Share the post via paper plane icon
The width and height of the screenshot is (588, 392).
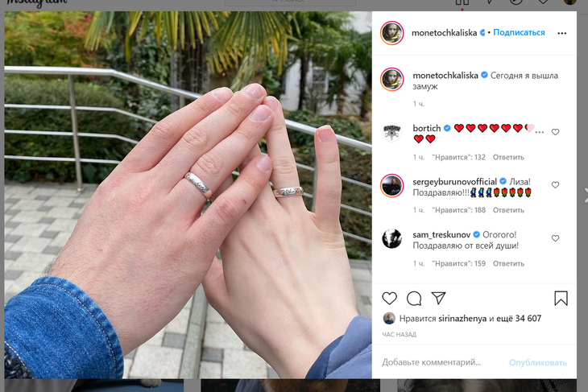(438, 298)
